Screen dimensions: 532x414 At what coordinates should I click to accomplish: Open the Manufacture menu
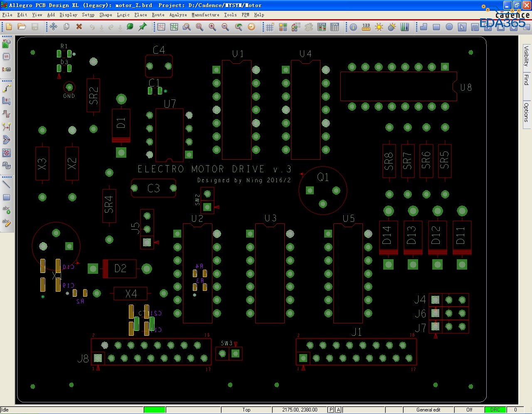(205, 15)
